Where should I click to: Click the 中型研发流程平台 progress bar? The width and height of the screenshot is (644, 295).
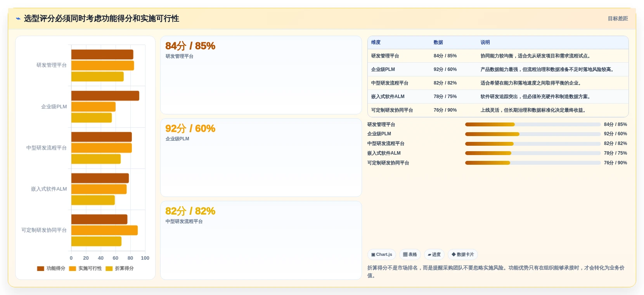[x=533, y=144]
